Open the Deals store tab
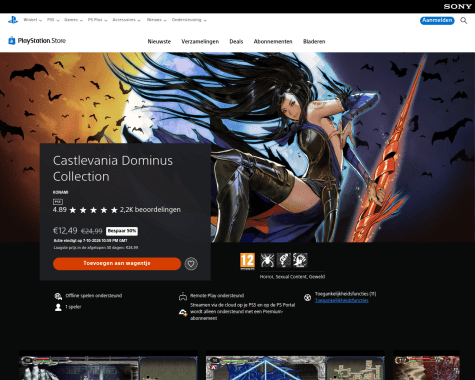 236,42
